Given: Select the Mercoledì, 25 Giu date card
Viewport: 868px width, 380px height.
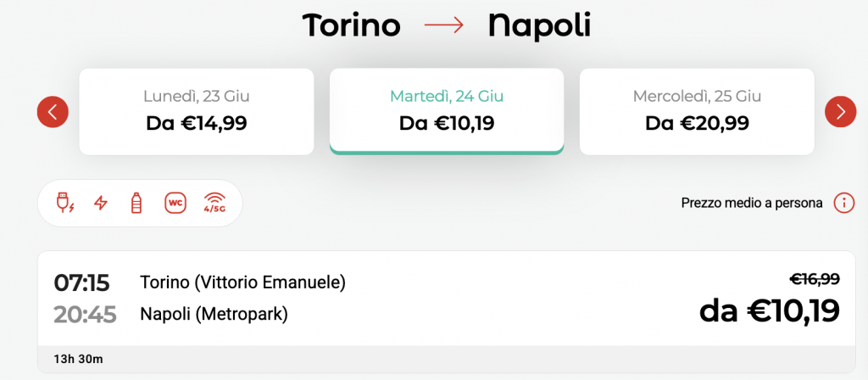Looking at the screenshot, I should (x=697, y=111).
